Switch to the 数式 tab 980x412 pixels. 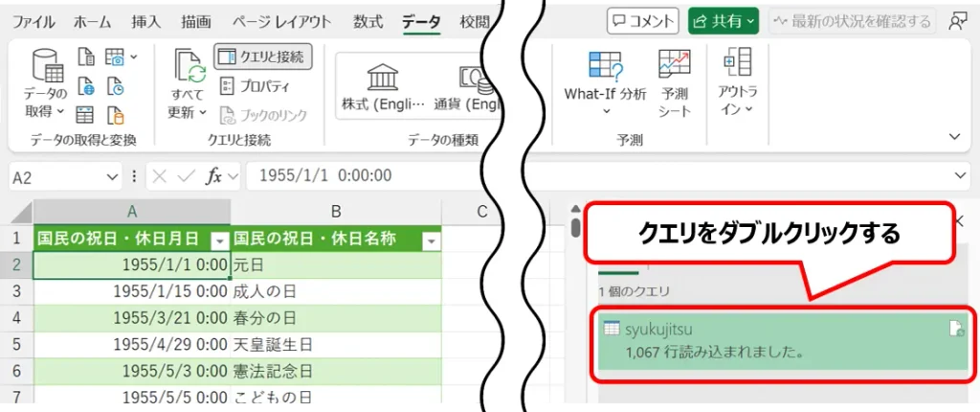click(368, 21)
